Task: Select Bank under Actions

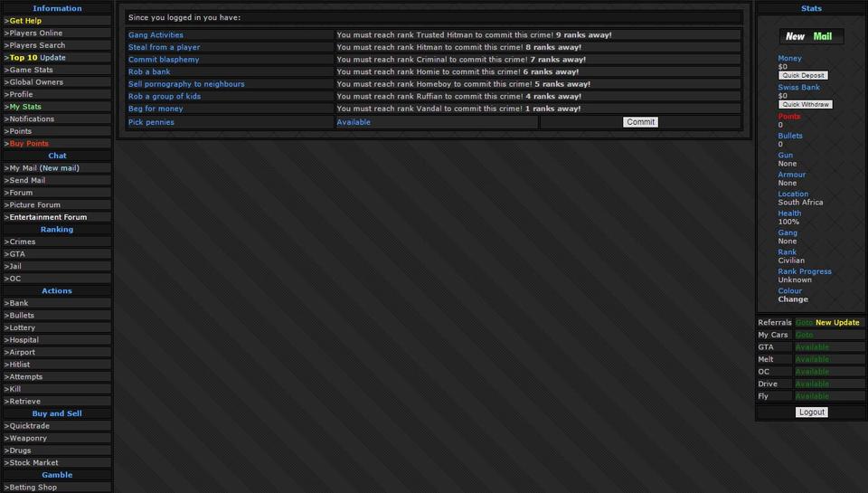Action: coord(19,304)
